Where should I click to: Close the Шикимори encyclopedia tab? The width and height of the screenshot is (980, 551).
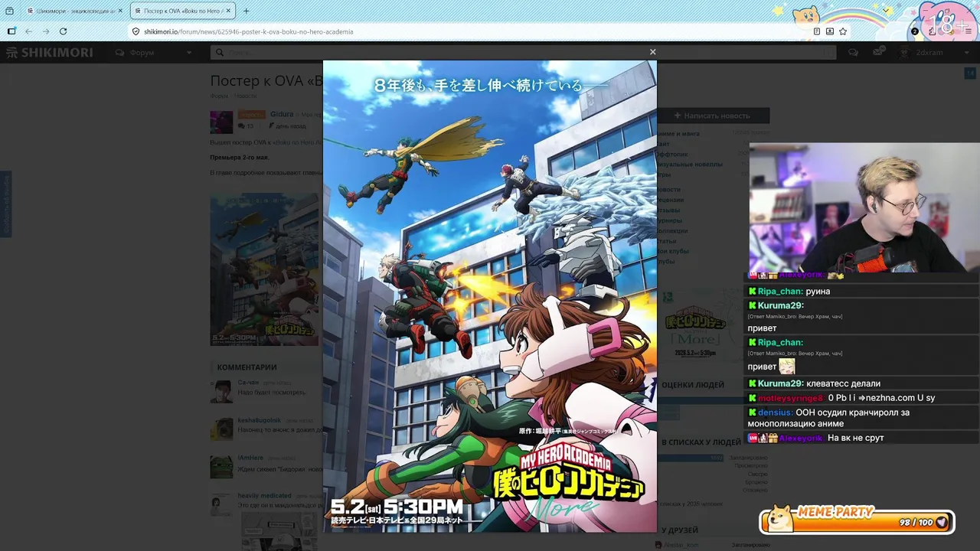pos(120,11)
